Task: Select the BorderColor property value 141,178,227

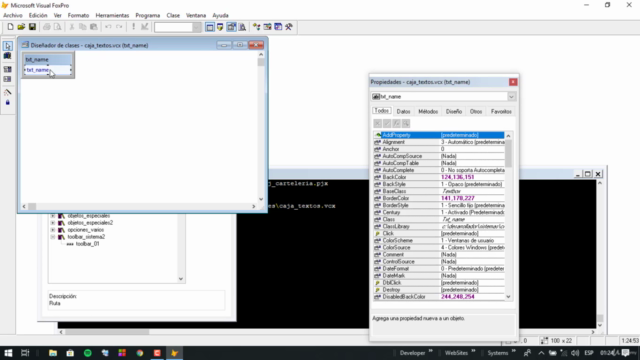Action: pos(458,198)
